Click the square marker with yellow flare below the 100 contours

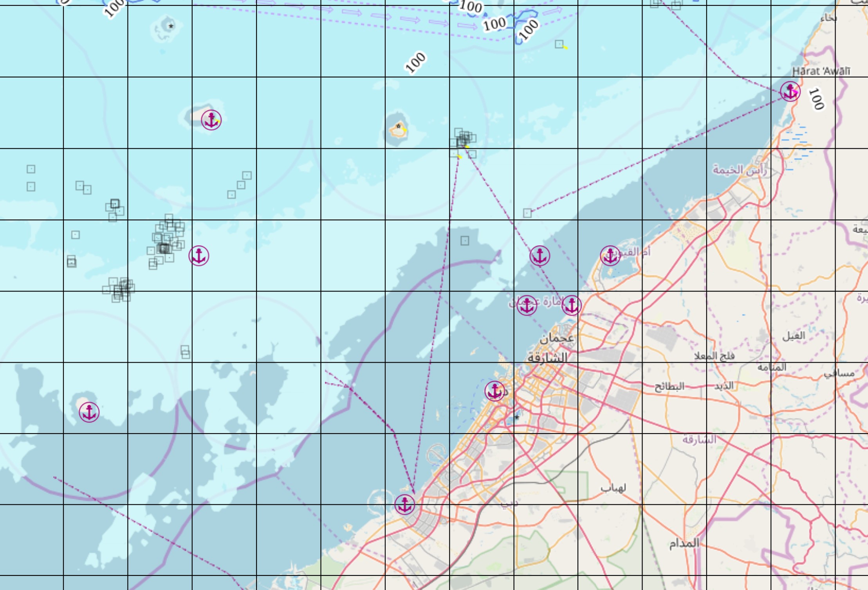tap(559, 44)
